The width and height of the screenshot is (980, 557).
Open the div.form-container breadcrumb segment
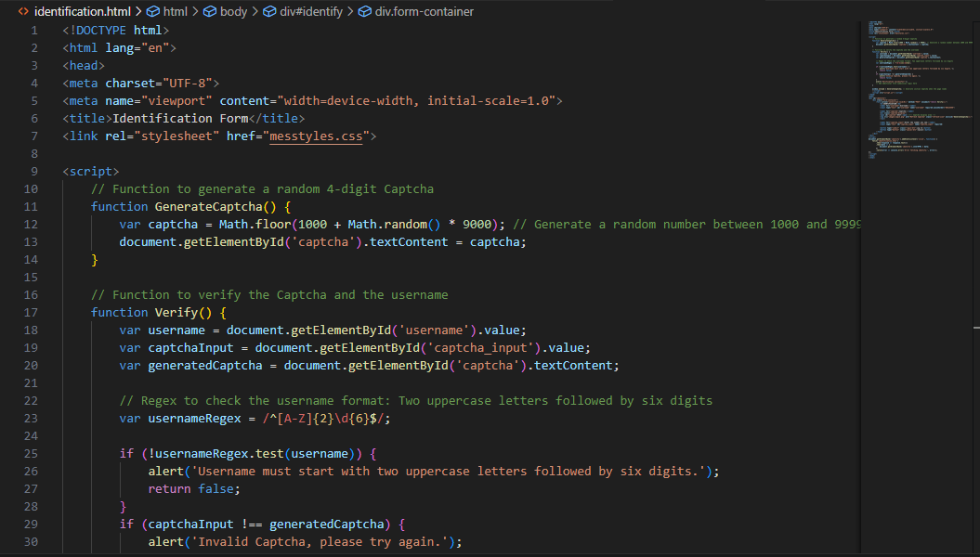(x=425, y=11)
